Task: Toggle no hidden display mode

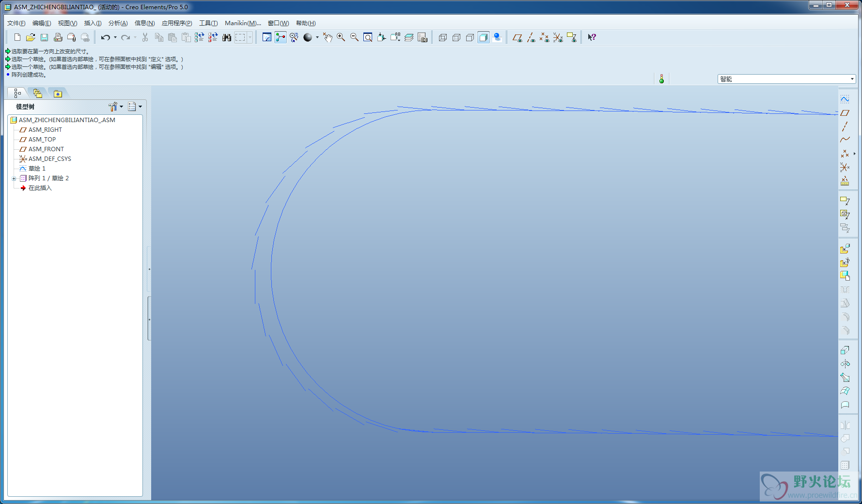Action: pyautogui.click(x=470, y=37)
